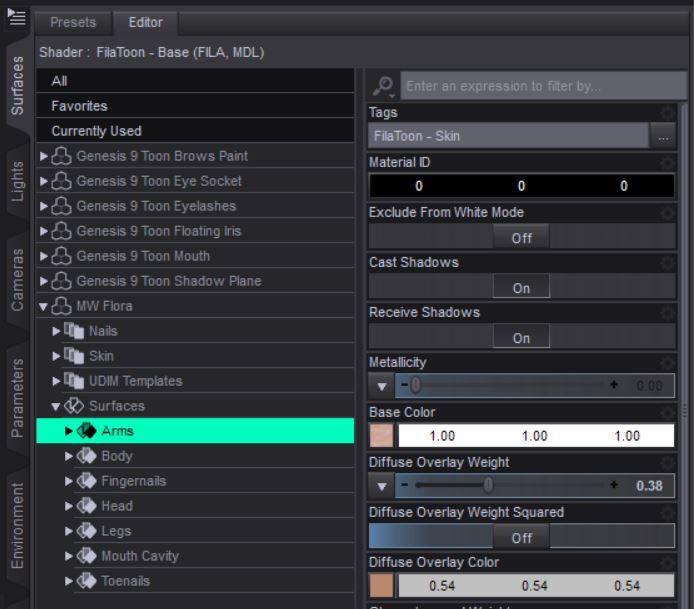Click the Diffuse Overlay Weight slider handle
The width and height of the screenshot is (694, 609).
[488, 485]
